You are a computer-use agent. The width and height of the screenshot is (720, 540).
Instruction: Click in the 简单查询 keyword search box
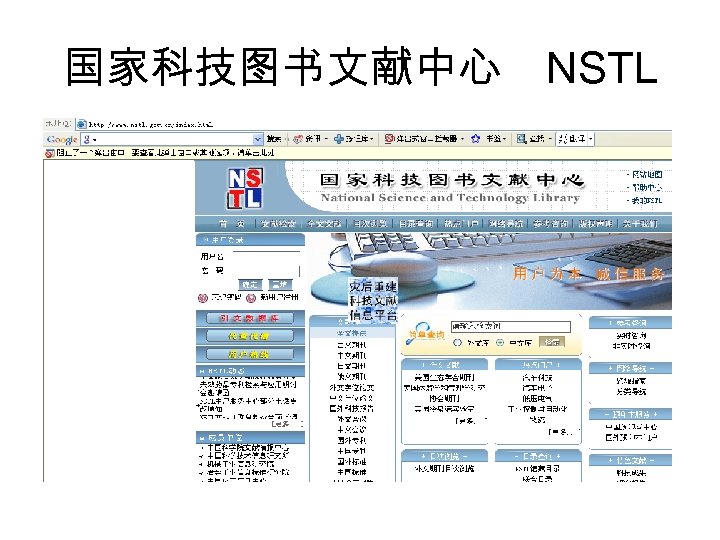point(511,326)
